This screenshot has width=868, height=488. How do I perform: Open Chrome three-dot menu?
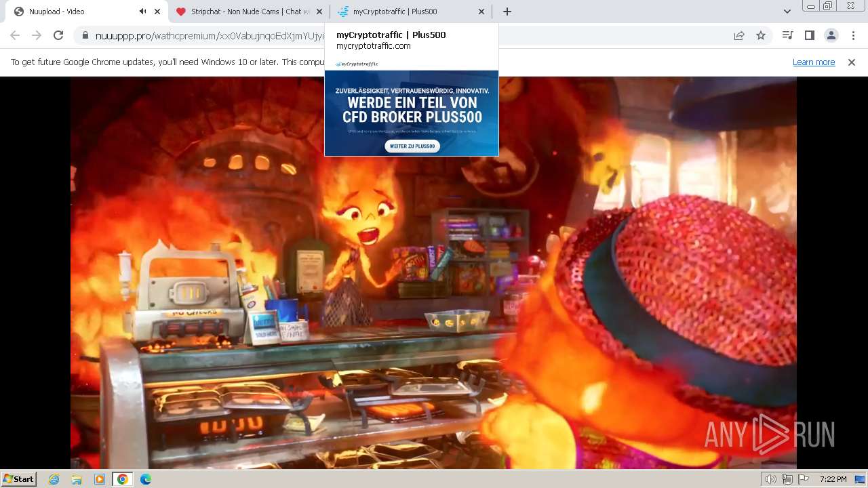pyautogui.click(x=853, y=35)
